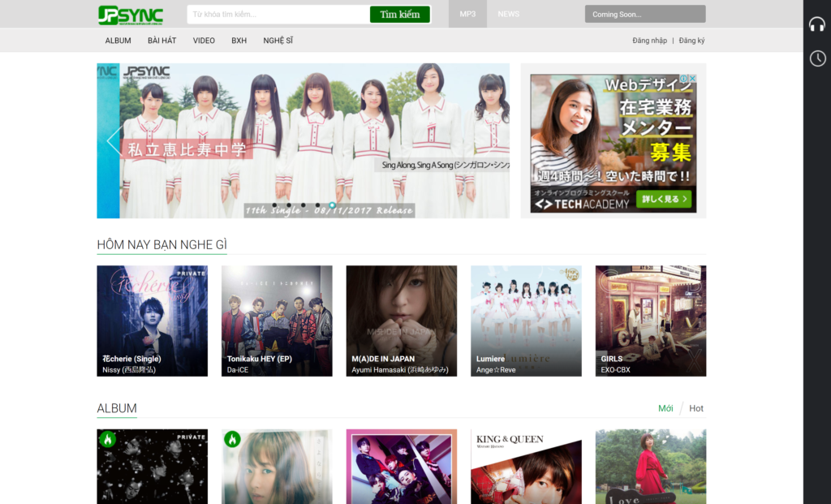The image size is (831, 504).
Task: Click the Đăng nhập login link
Action: point(650,41)
